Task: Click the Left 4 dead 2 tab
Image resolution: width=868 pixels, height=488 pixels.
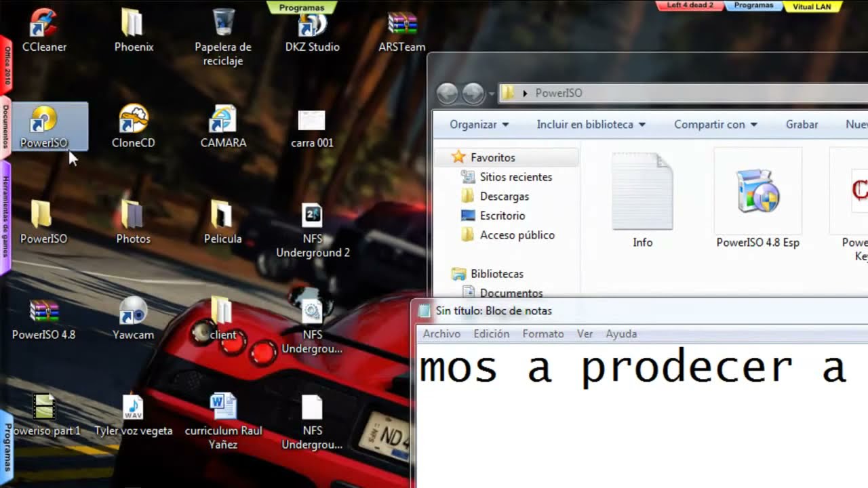Action: 690,5
